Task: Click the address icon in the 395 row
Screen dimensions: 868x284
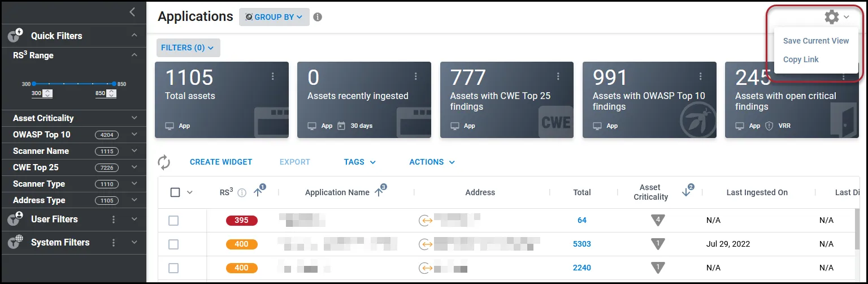Action: [425, 221]
